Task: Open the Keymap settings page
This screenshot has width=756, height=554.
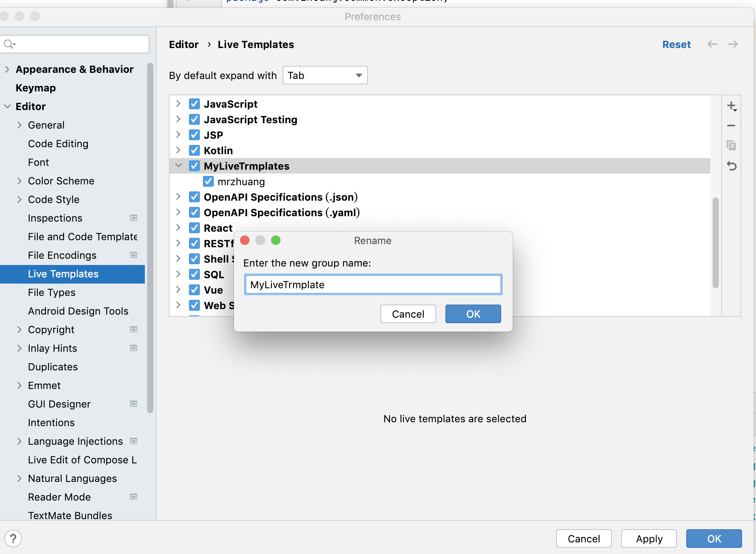Action: (36, 88)
